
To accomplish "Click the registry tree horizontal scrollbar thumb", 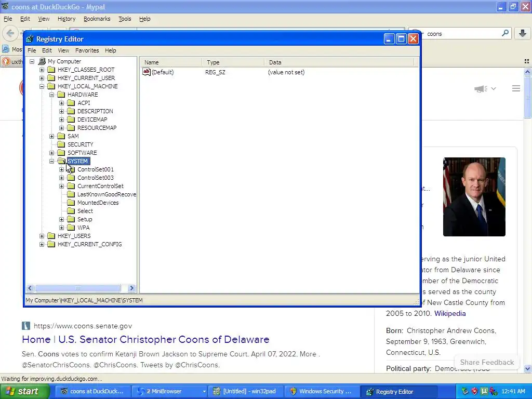I will tap(78, 288).
